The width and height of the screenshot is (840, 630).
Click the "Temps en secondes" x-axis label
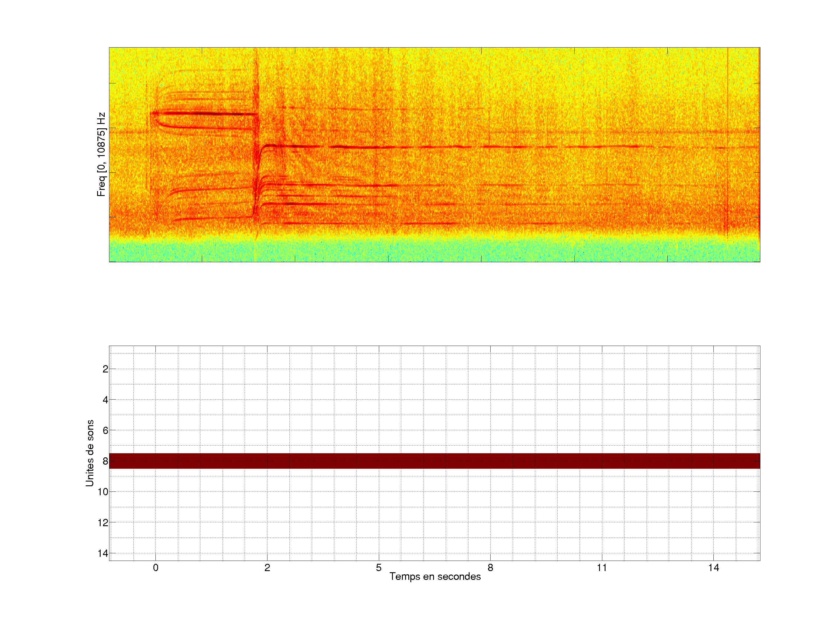click(435, 576)
